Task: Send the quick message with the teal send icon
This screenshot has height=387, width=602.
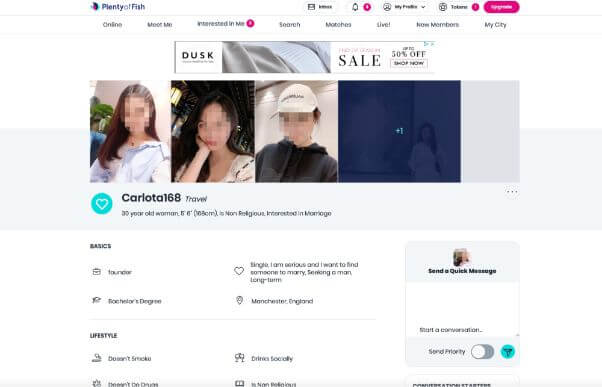Action: point(508,352)
